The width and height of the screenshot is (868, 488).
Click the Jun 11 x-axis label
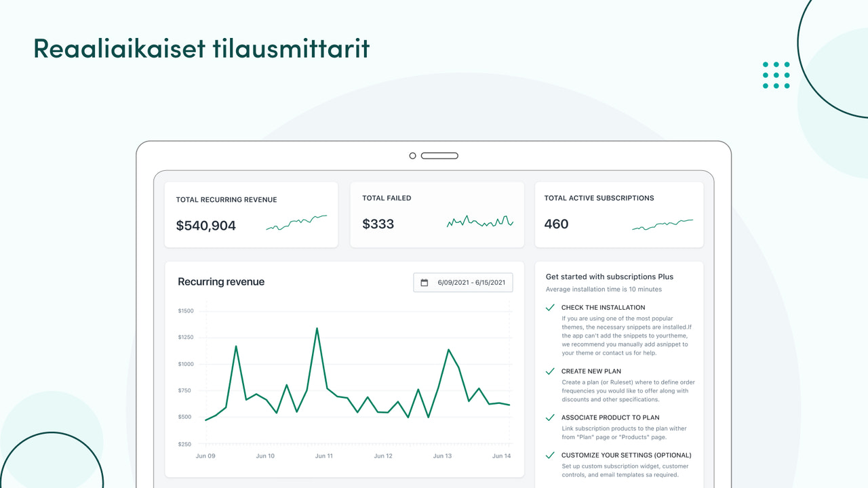324,456
